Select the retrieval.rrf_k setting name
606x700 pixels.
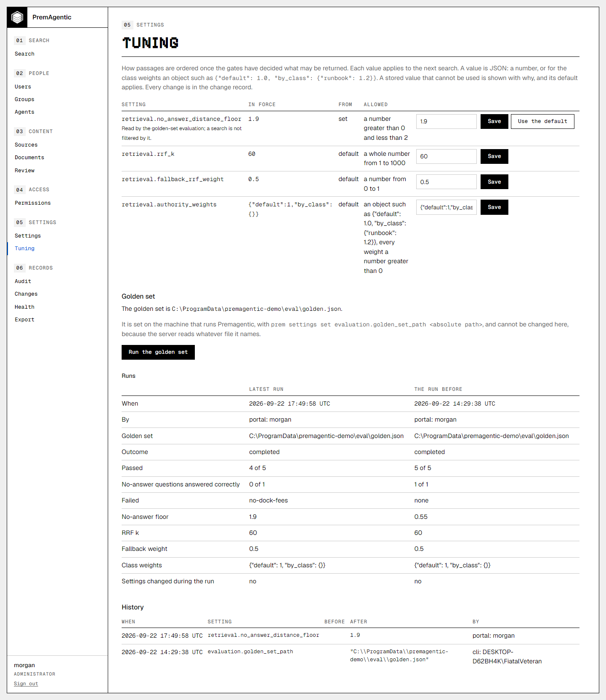coord(148,154)
